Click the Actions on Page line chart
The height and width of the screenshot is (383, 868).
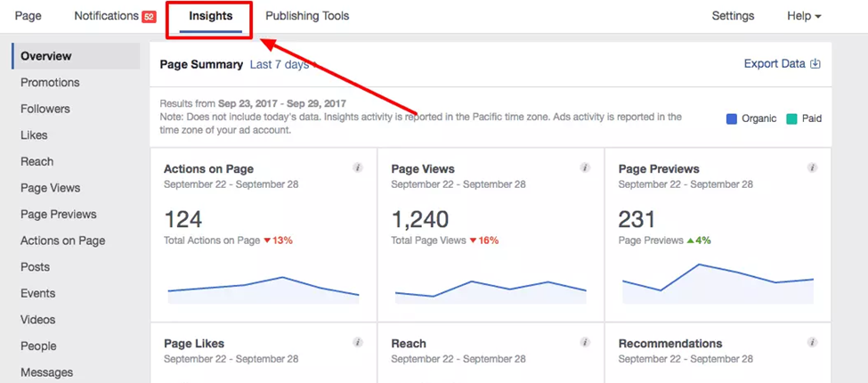tap(264, 289)
